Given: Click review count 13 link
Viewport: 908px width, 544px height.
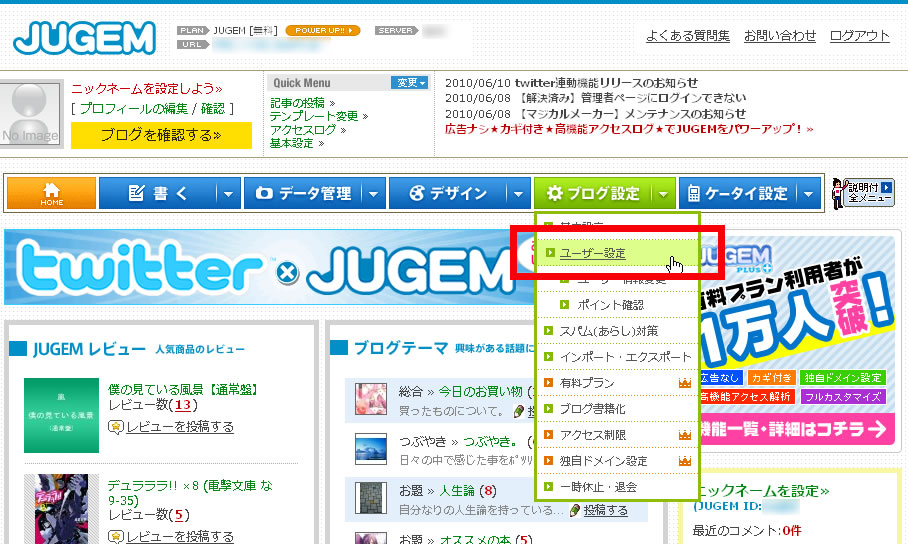Looking at the screenshot, I should [183, 405].
